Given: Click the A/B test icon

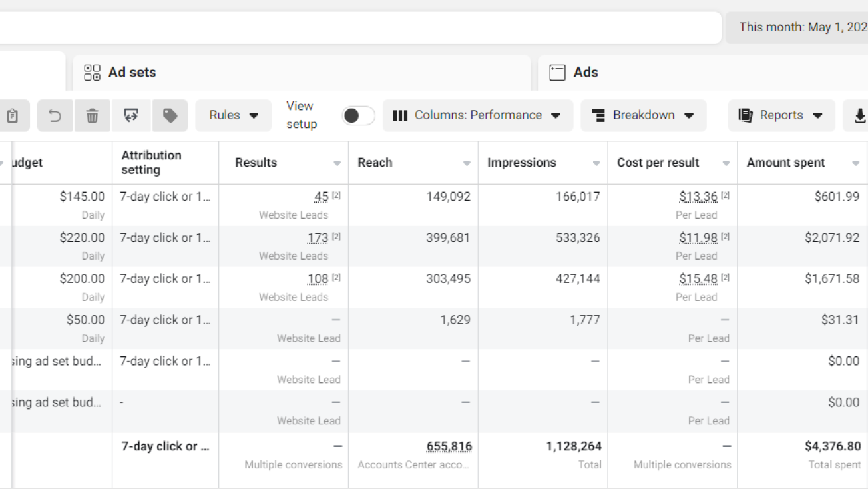Looking at the screenshot, I should pos(131,116).
